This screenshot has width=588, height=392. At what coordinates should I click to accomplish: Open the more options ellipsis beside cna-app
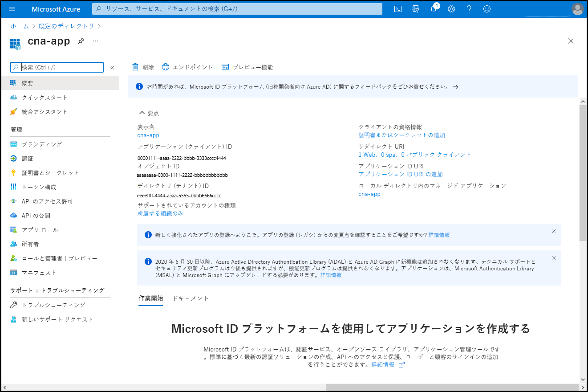click(95, 41)
